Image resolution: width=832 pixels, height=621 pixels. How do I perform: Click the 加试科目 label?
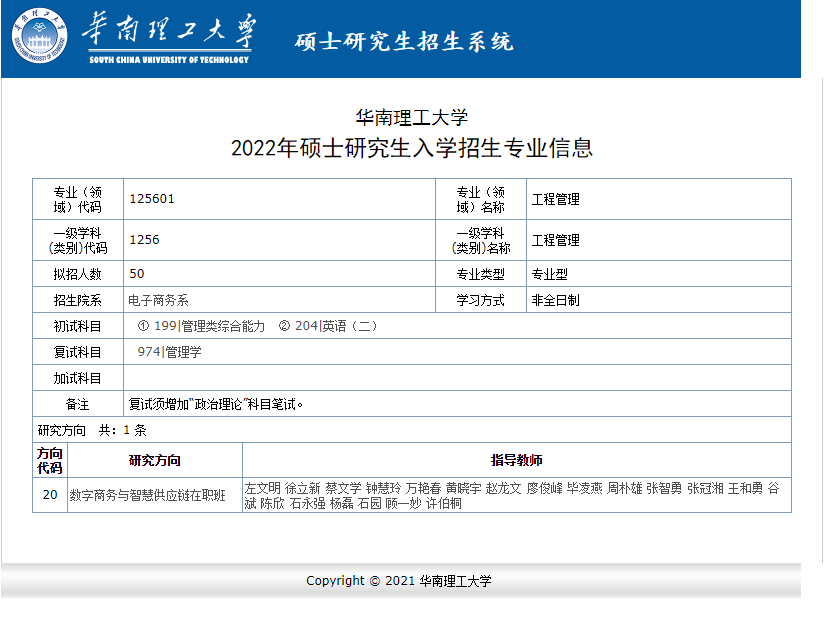click(x=77, y=378)
